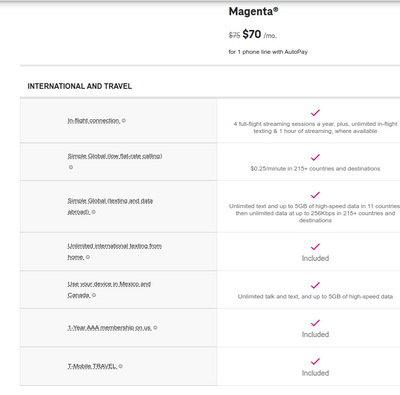Viewport: 400px width, 395px height.
Task: Click info icon beside Unlimited international texting home
Action: [x=88, y=257]
